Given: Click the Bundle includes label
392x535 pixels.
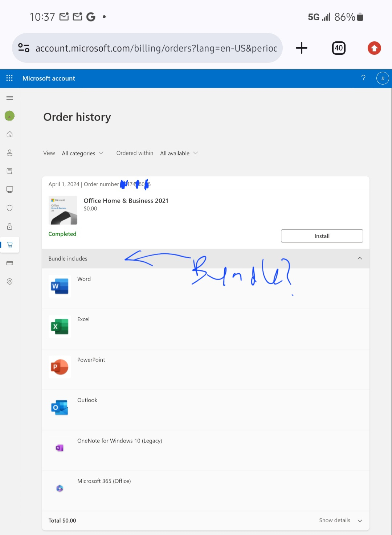Looking at the screenshot, I should pyautogui.click(x=68, y=259).
